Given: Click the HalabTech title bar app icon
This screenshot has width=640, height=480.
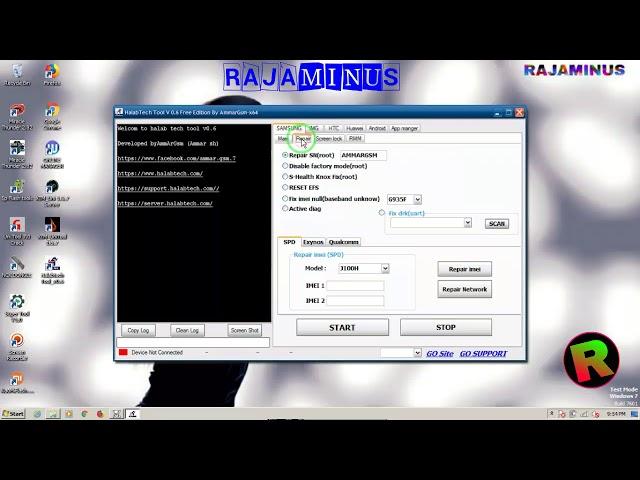Looking at the screenshot, I should [119, 111].
